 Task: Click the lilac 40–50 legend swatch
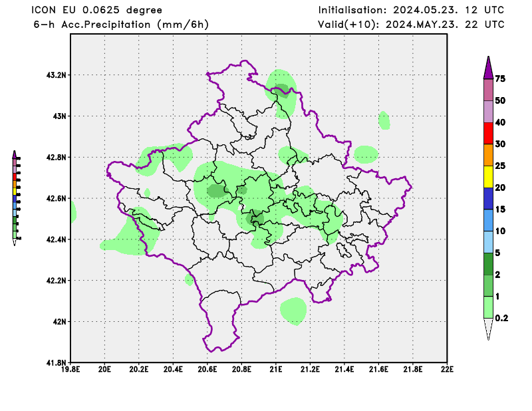click(x=488, y=112)
